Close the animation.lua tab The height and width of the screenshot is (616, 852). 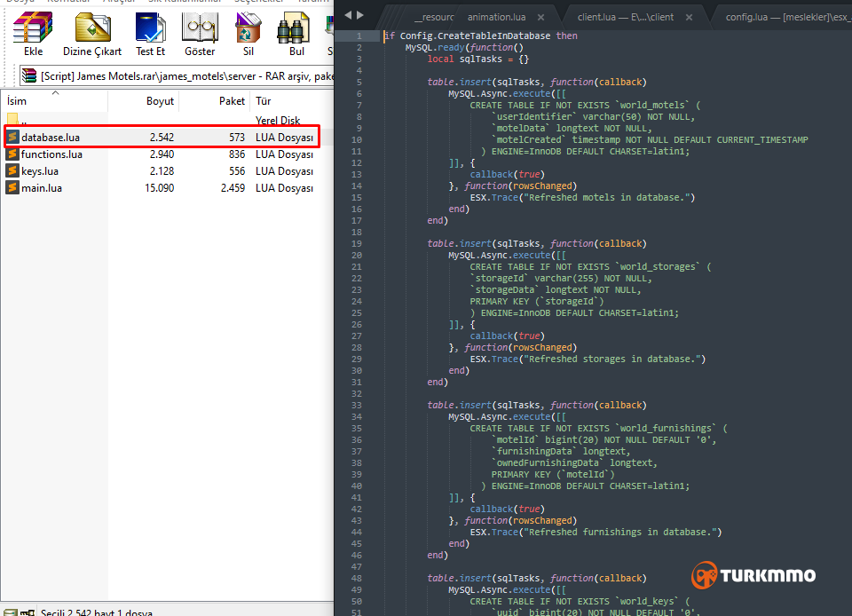click(x=540, y=18)
